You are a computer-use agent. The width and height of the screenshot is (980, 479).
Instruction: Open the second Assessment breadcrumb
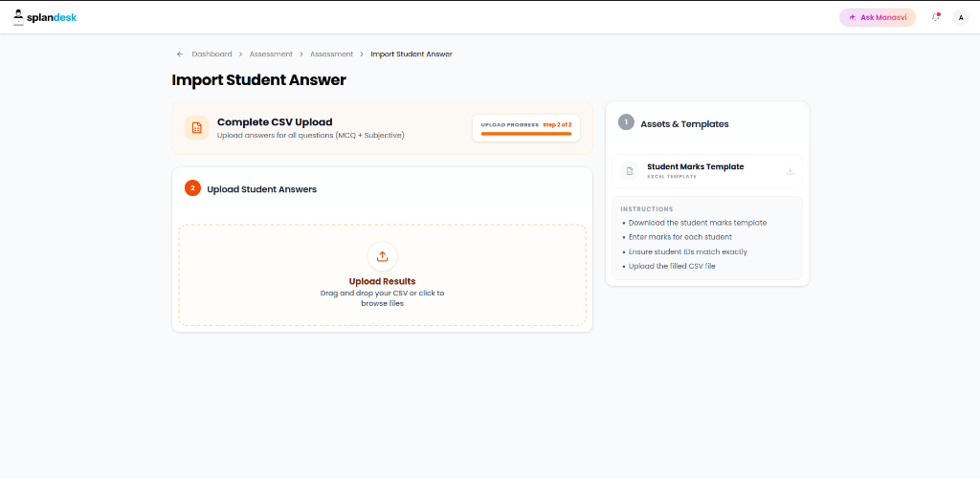[x=332, y=54]
